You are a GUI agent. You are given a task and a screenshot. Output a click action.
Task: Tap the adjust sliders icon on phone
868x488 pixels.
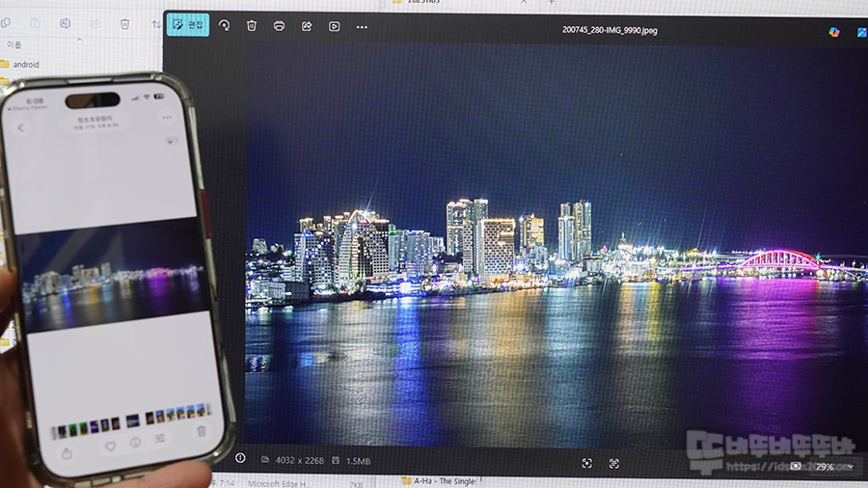[x=160, y=438]
